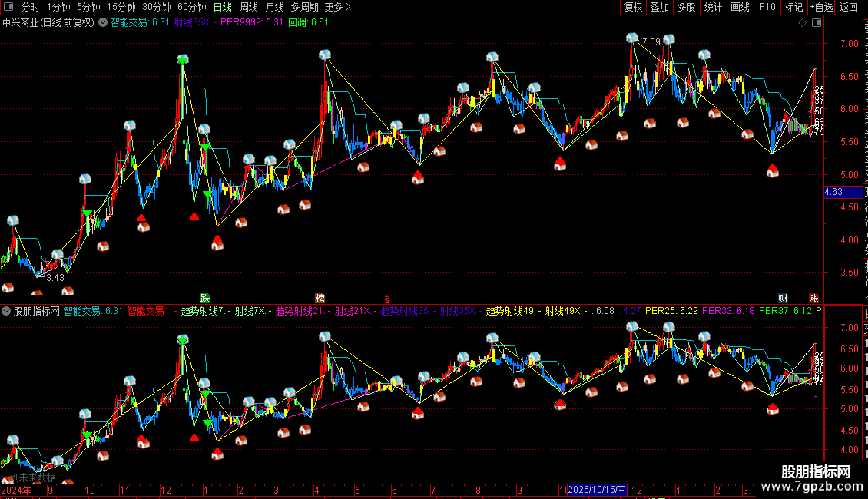This screenshot has height=499, width=868.
Task: Click the 标记 mark button
Action: pos(793,7)
